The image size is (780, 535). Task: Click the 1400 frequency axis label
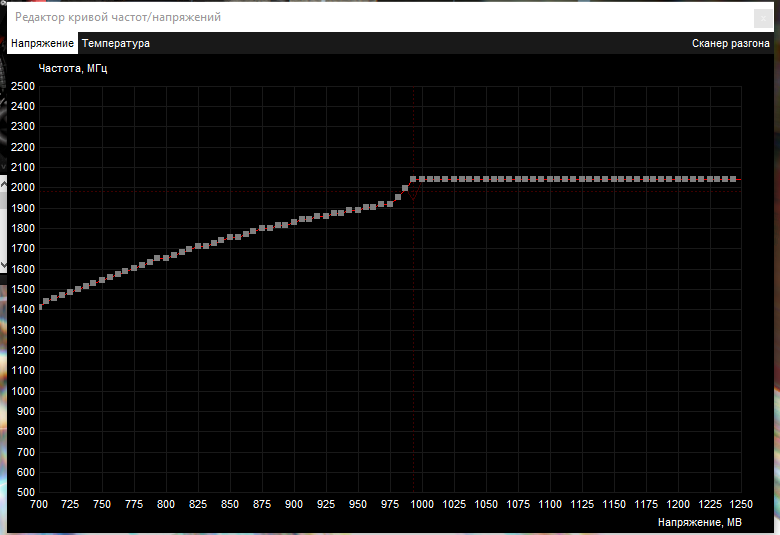(23, 310)
